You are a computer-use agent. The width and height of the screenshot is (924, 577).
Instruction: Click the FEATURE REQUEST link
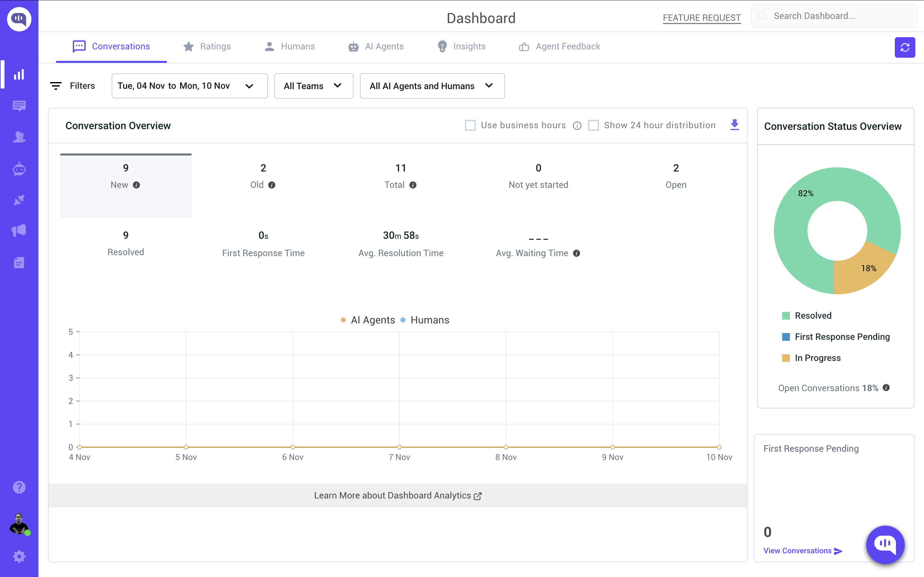click(701, 18)
